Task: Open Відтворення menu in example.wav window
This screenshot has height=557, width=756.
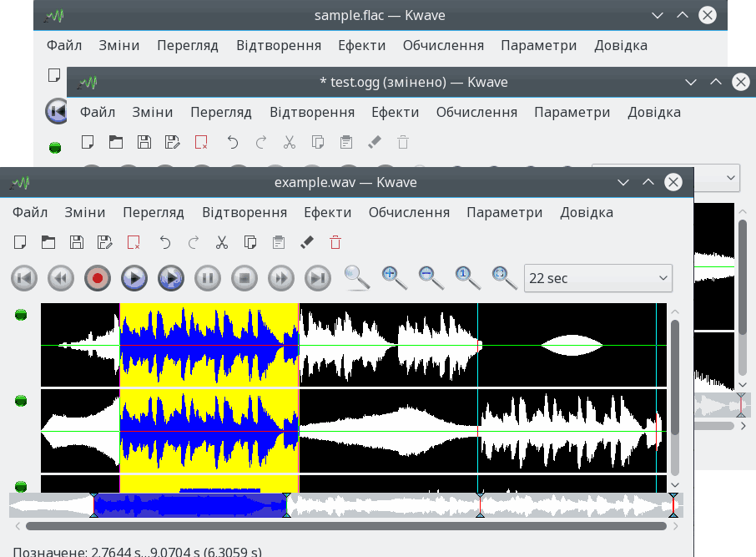Action: click(x=244, y=212)
